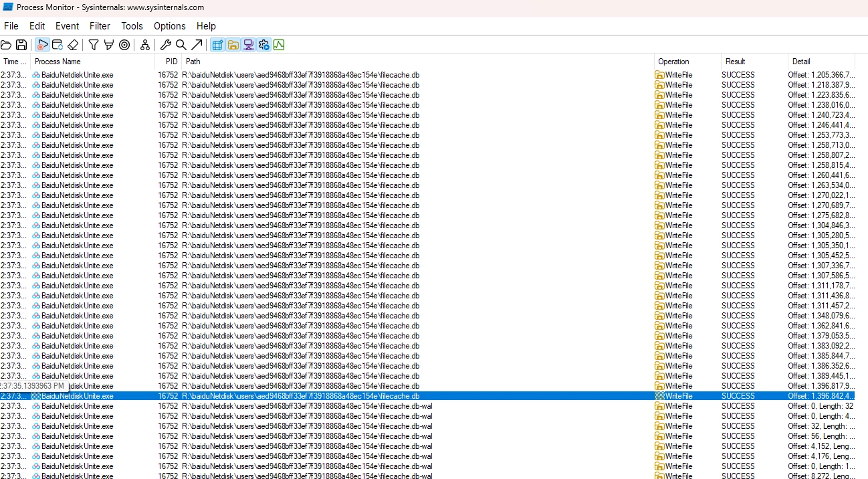
Task: Click the detail cell Offset: 1,379,053,5...
Action: click(x=821, y=336)
